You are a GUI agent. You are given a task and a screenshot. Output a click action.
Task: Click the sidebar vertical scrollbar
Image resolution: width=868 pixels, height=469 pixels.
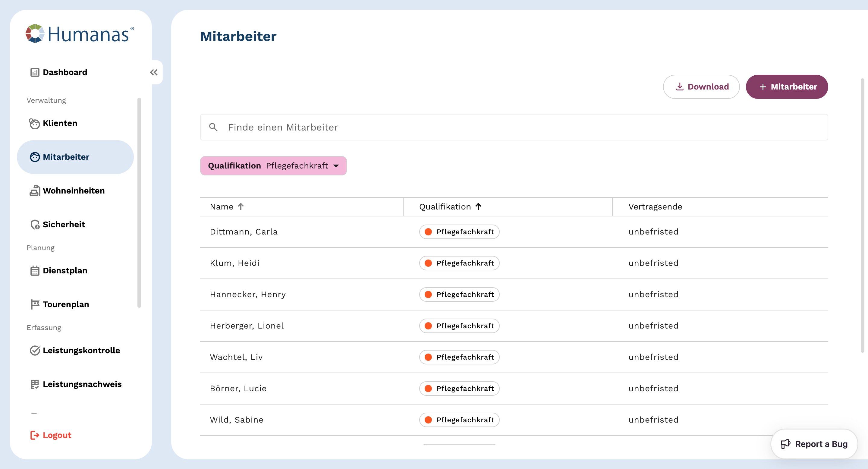coord(139,202)
